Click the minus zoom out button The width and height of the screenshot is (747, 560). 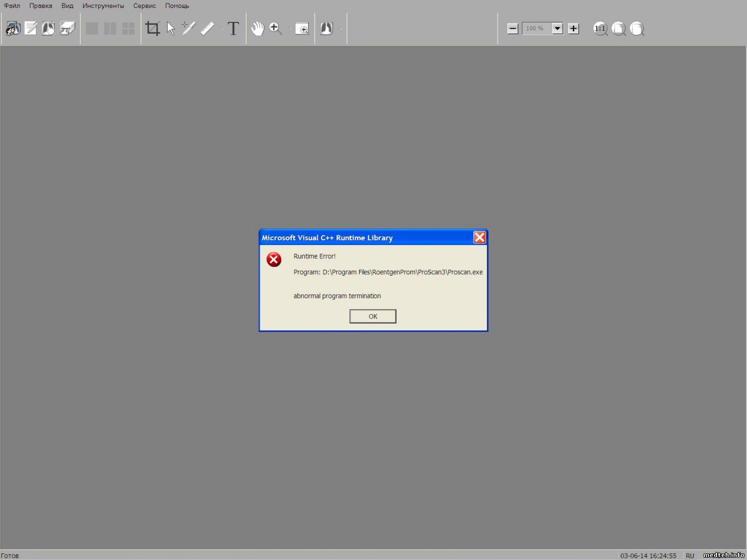512,28
